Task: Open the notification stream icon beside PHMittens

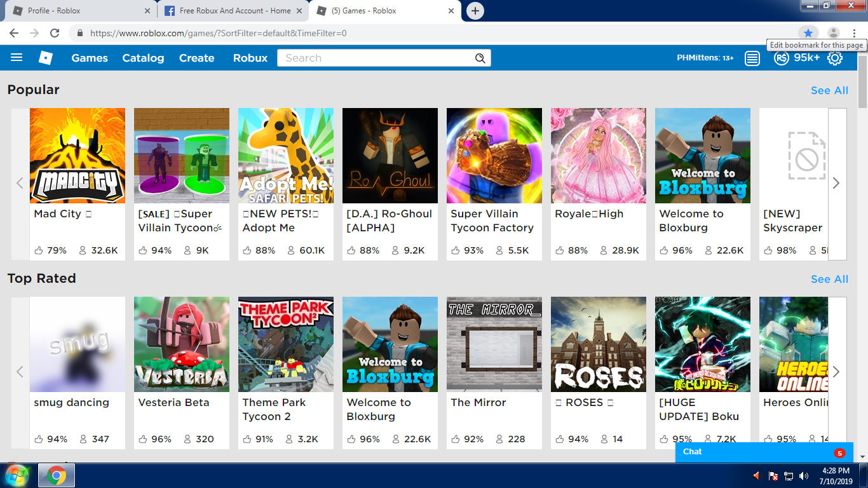Action: [752, 58]
